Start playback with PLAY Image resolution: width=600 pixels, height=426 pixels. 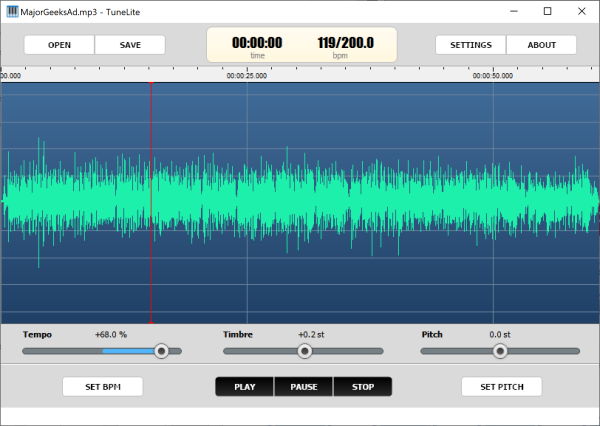coord(245,387)
